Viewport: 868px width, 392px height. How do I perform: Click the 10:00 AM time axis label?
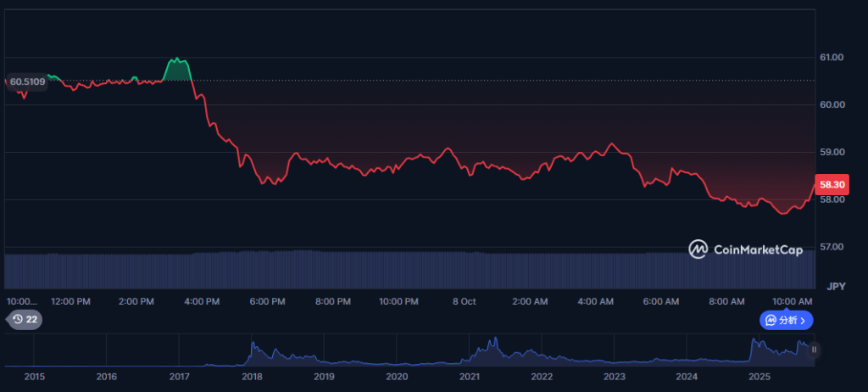pos(792,301)
